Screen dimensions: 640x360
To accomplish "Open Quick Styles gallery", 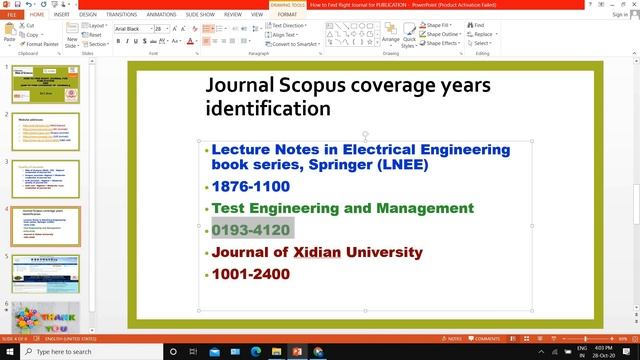I will (409, 36).
